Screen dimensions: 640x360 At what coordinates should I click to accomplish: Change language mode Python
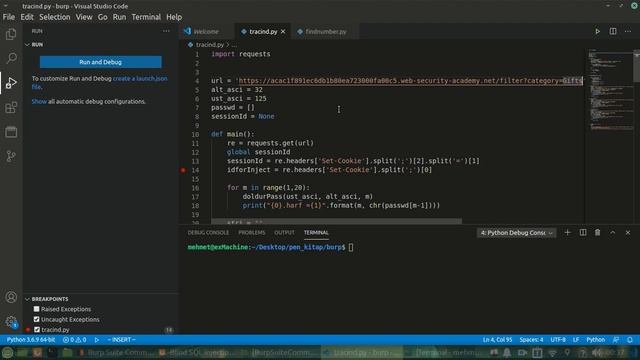tap(596, 340)
